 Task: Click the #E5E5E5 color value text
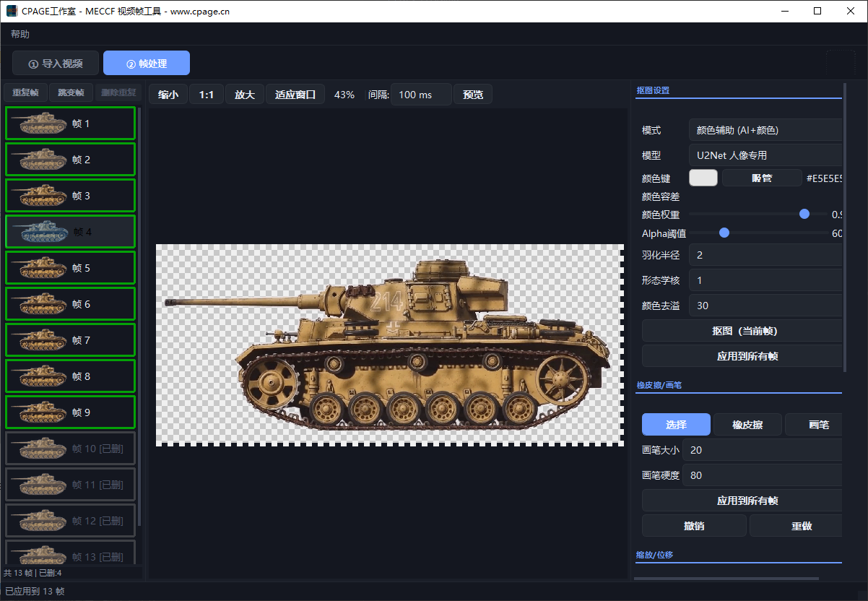click(824, 178)
